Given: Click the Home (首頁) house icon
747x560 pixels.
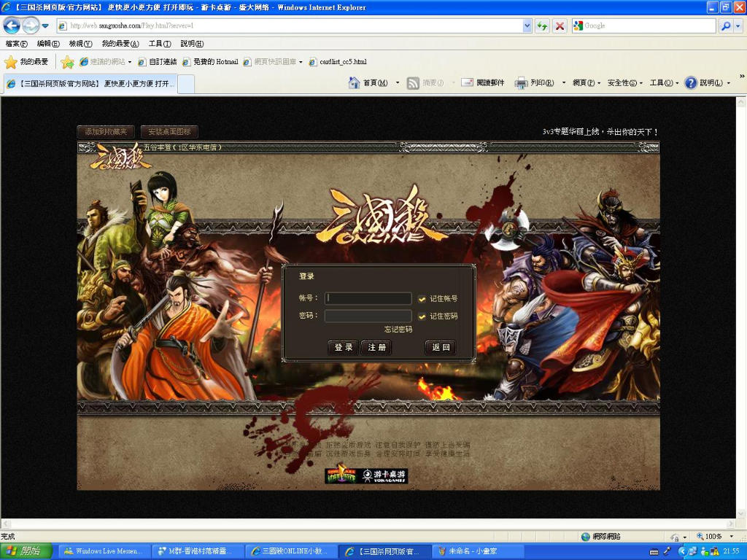Looking at the screenshot, I should point(354,83).
